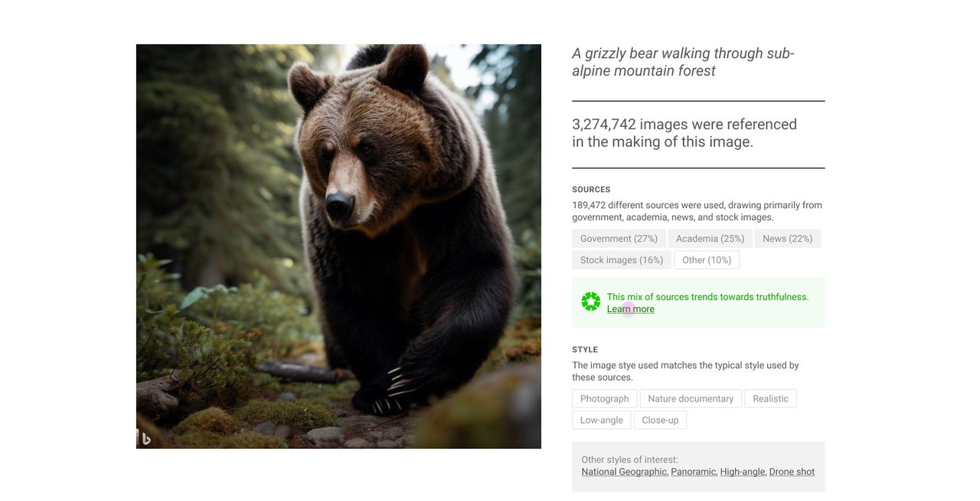This screenshot has height=501, width=980.
Task: Select the Photograph style tag
Action: point(604,399)
